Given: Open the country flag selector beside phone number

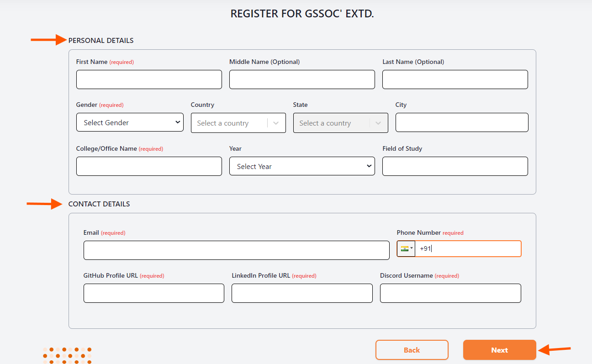Looking at the screenshot, I should 406,248.
